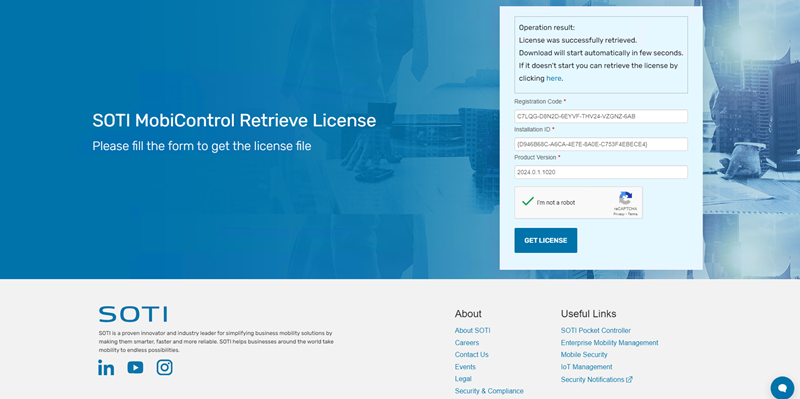Open SOTI Pocket Controller link
The height and width of the screenshot is (399, 800).
click(595, 331)
